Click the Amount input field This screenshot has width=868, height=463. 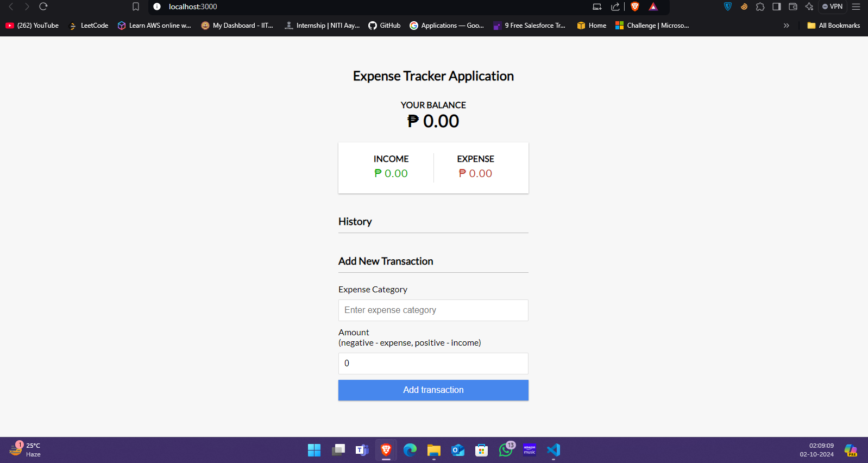[433, 364]
